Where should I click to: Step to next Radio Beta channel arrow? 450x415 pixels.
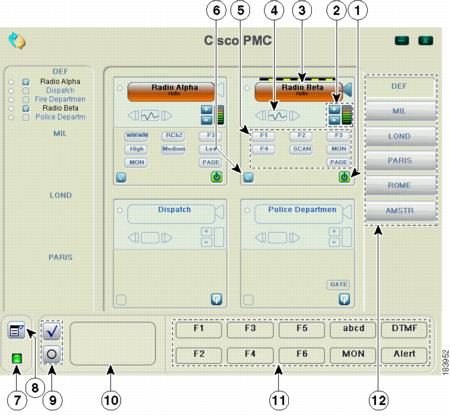pos(295,116)
